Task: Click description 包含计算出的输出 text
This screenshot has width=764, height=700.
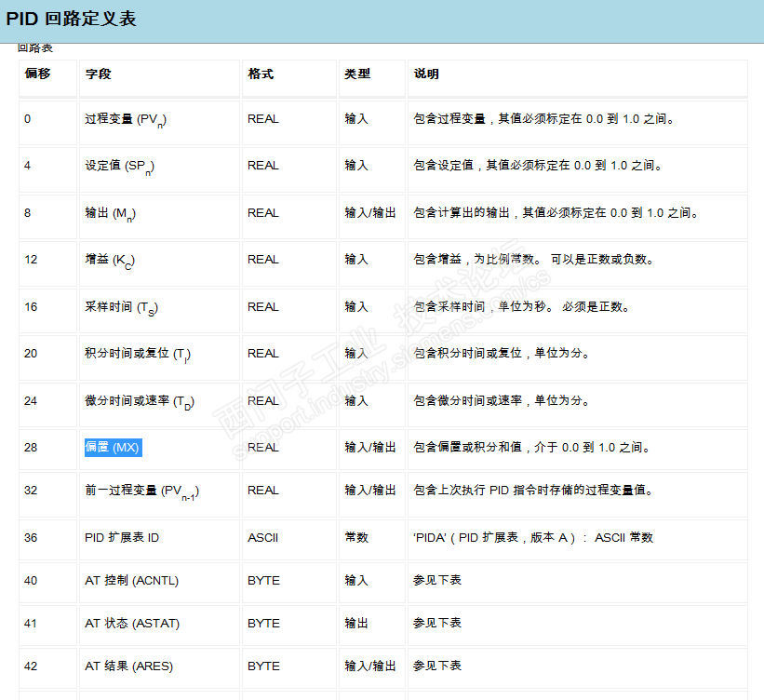Action: (x=556, y=213)
